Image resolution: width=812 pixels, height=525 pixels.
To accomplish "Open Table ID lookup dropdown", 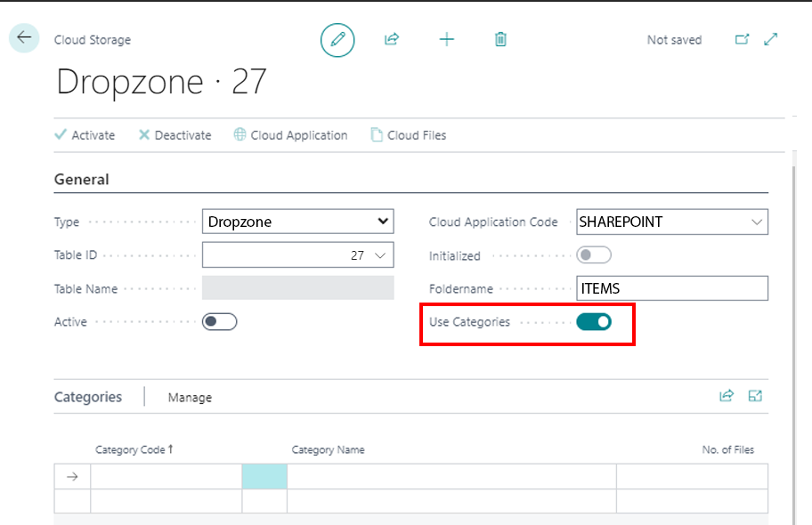I will click(380, 255).
